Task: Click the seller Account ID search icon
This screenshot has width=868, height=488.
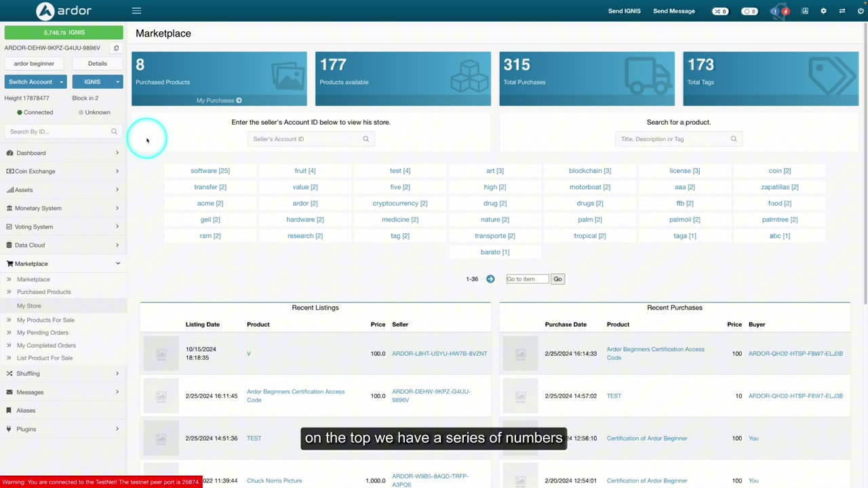Action: click(x=366, y=139)
